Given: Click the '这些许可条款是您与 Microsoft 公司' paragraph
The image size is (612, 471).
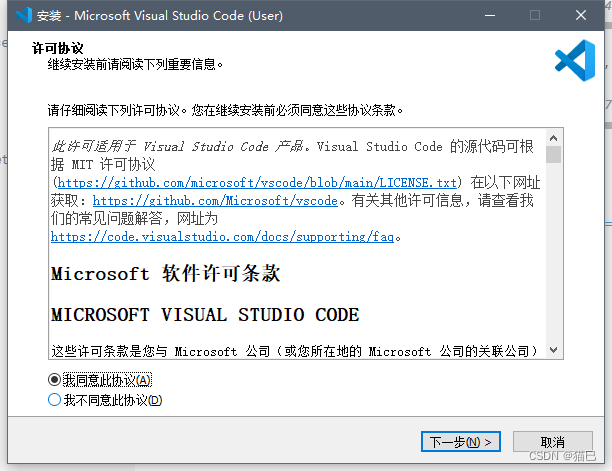Looking at the screenshot, I should pos(294,351).
